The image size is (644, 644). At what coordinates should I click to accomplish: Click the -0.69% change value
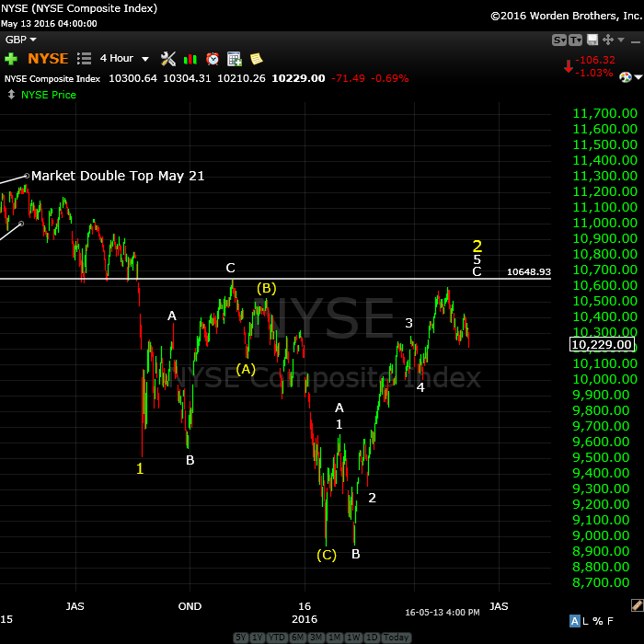(x=390, y=78)
